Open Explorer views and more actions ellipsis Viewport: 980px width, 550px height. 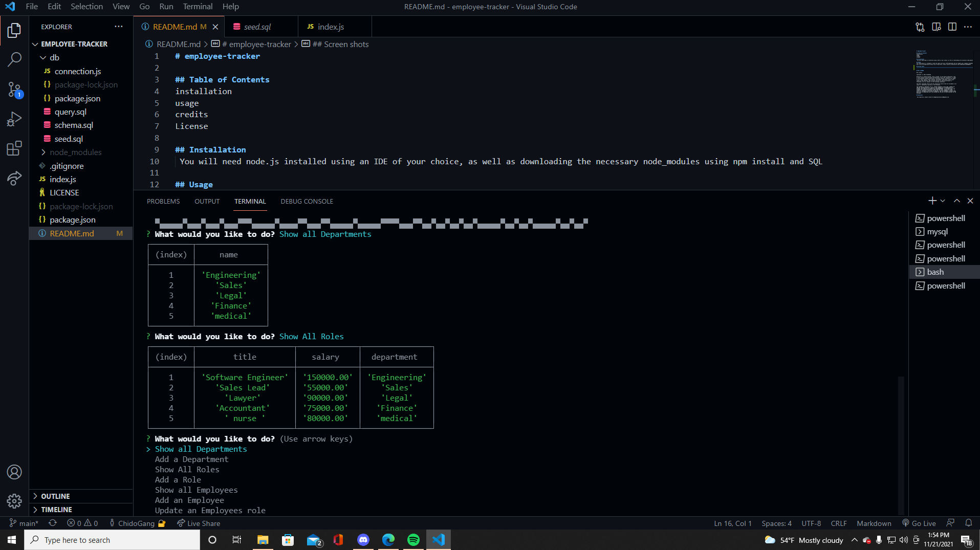pos(119,27)
